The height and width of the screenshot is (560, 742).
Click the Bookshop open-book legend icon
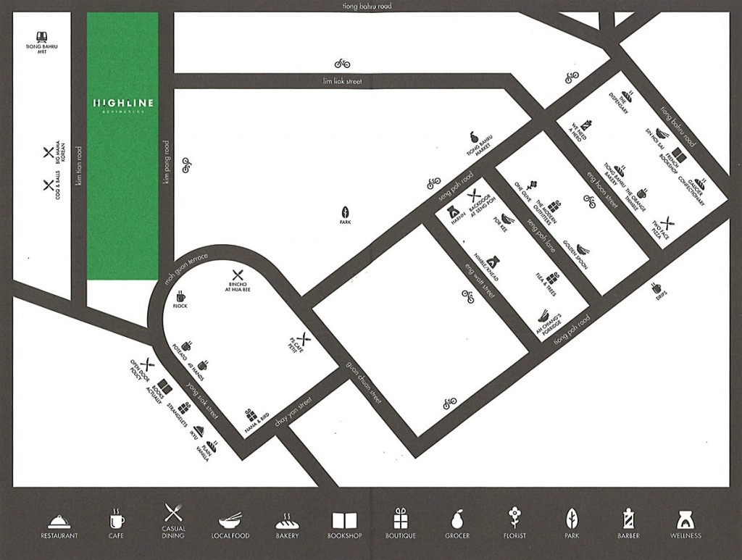(343, 520)
